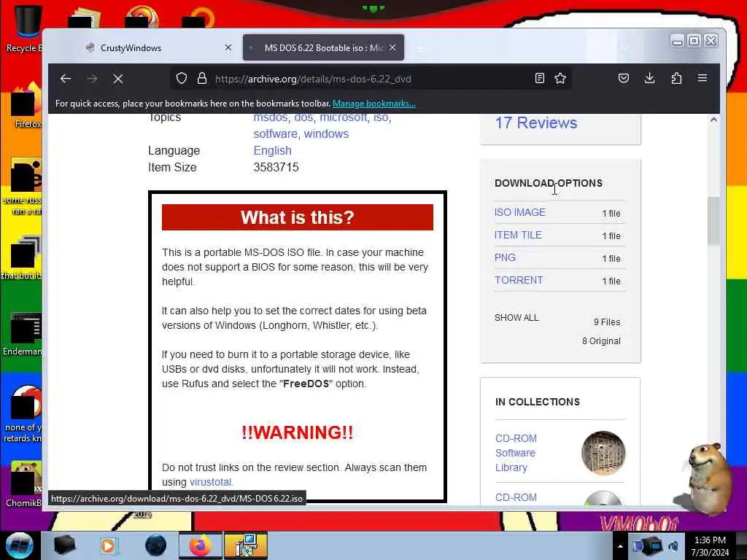Open the installer taskbar icon next to Firefox
Image resolution: width=747 pixels, height=560 pixels.
pos(246,545)
